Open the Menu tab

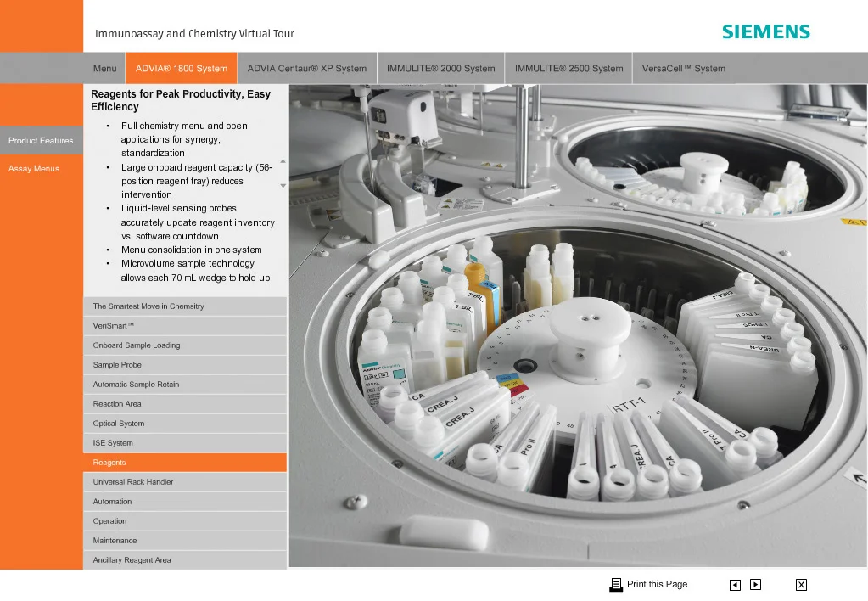tap(104, 69)
